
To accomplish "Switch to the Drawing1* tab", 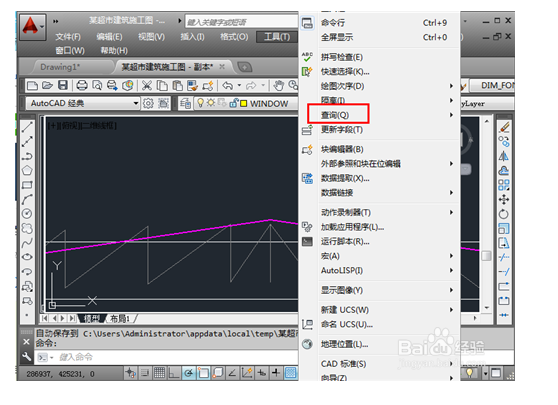I will pyautogui.click(x=60, y=67).
